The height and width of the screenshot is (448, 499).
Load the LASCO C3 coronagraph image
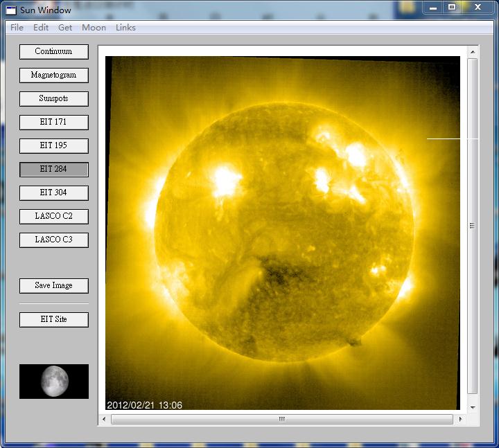pos(54,240)
